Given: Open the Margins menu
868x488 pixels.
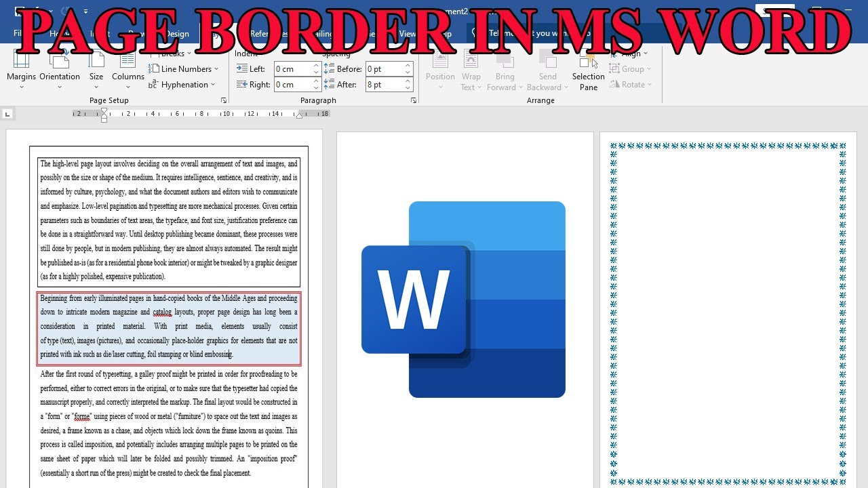Looking at the screenshot, I should (x=21, y=70).
